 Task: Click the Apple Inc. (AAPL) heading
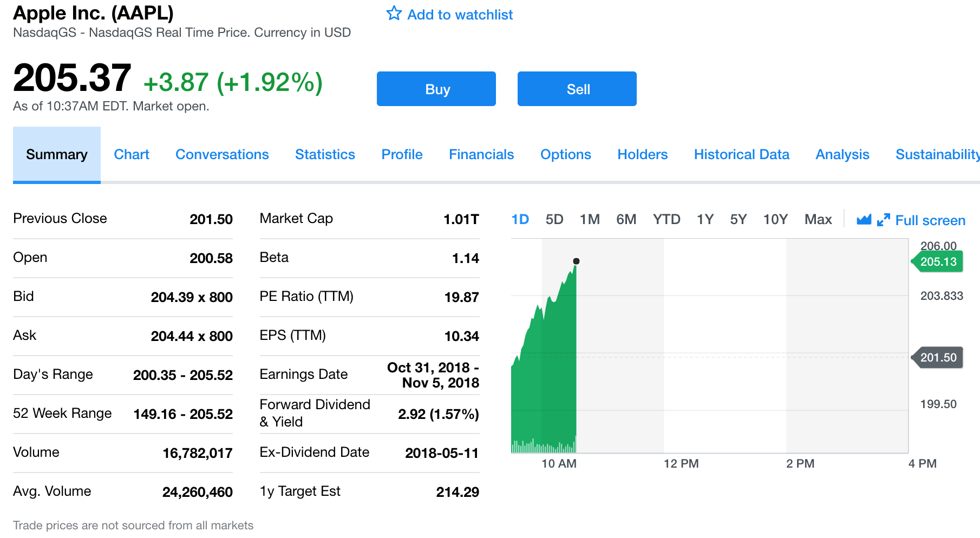click(93, 12)
